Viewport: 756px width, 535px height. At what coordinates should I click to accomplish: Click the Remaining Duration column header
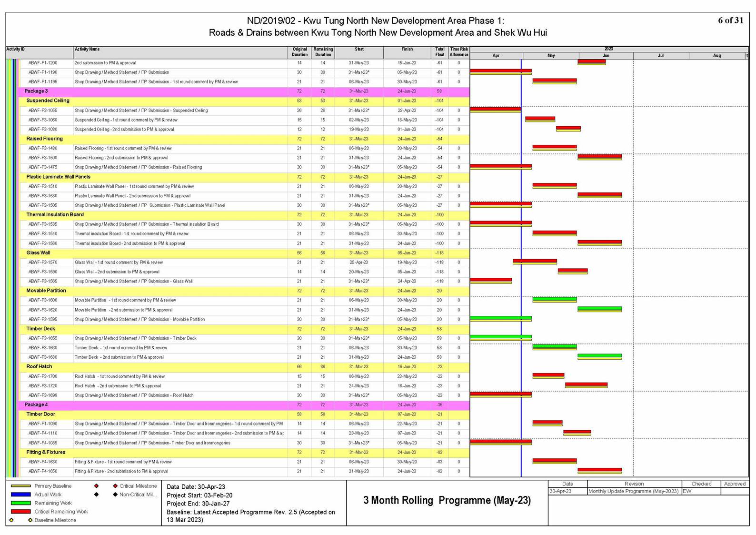[x=323, y=52]
